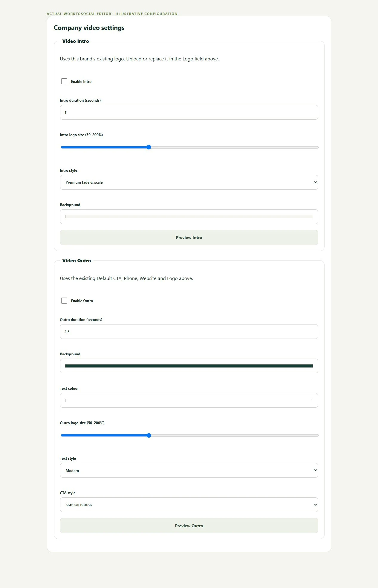The height and width of the screenshot is (588, 378).
Task: Open the CTA style dropdown
Action: [x=189, y=505]
